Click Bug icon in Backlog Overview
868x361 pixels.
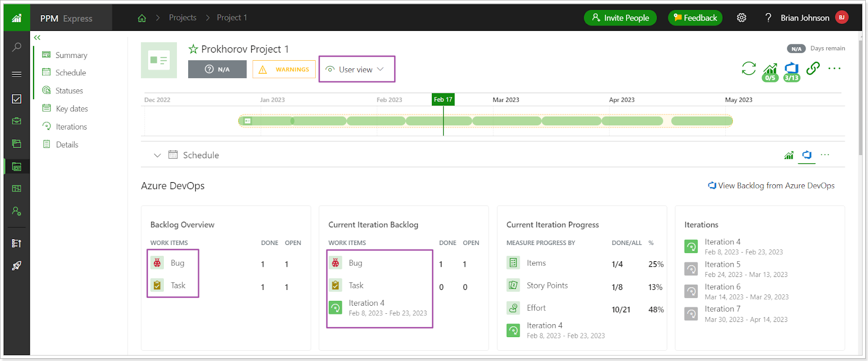[157, 263]
